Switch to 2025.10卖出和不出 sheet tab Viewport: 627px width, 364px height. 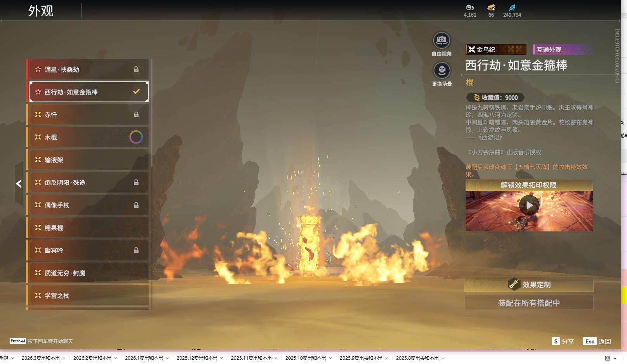pyautogui.click(x=305, y=358)
